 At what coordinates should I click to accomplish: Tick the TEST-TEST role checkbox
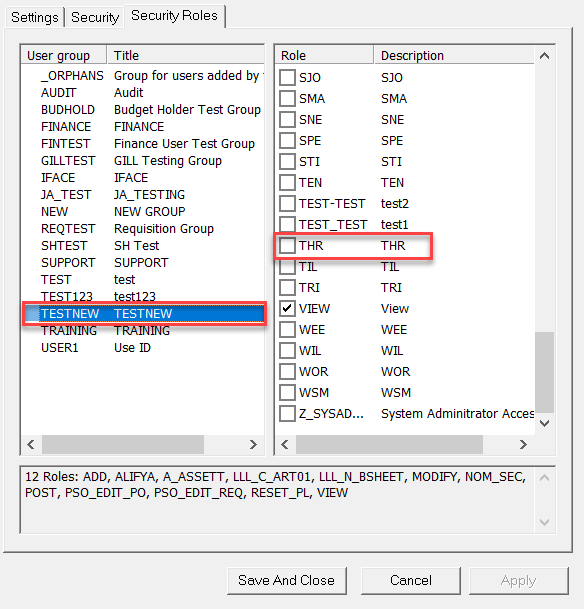287,203
